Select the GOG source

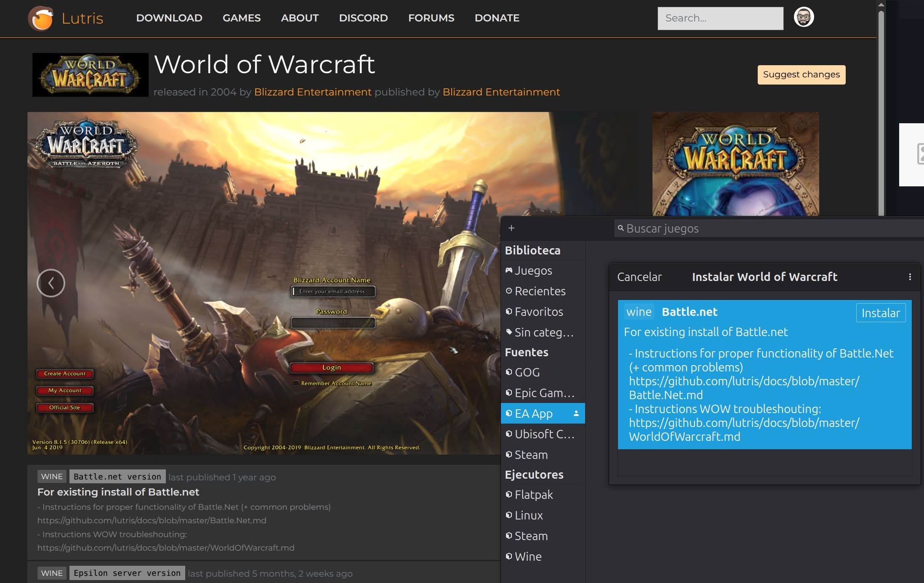[x=527, y=372]
